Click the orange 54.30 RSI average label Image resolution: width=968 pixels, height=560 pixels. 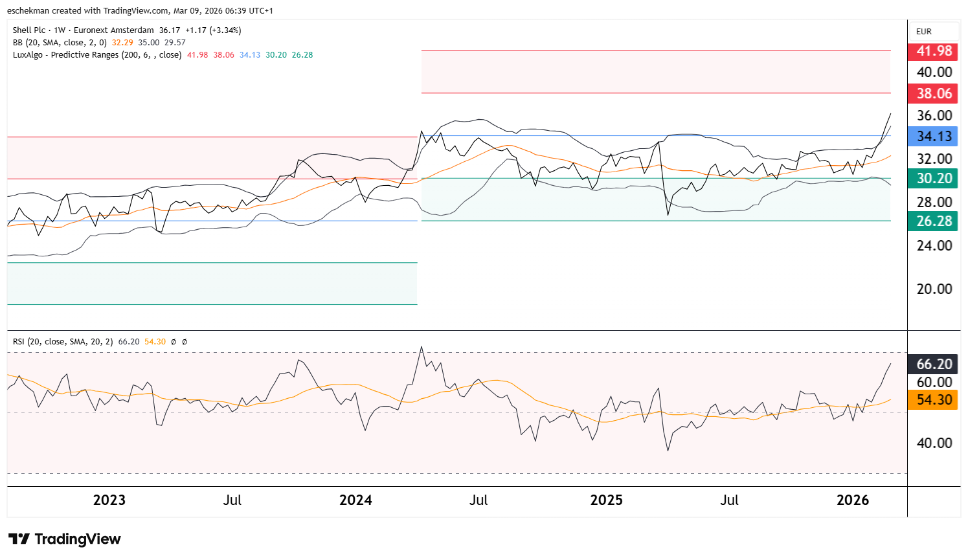pyautogui.click(x=934, y=400)
